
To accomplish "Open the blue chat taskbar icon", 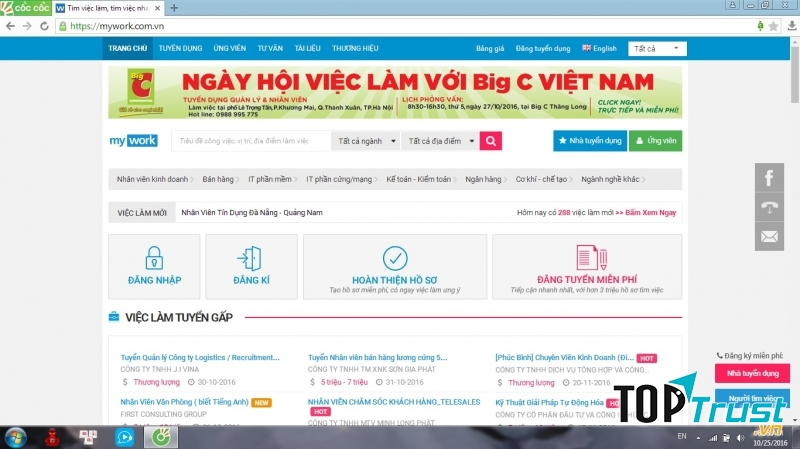I will coord(124,438).
